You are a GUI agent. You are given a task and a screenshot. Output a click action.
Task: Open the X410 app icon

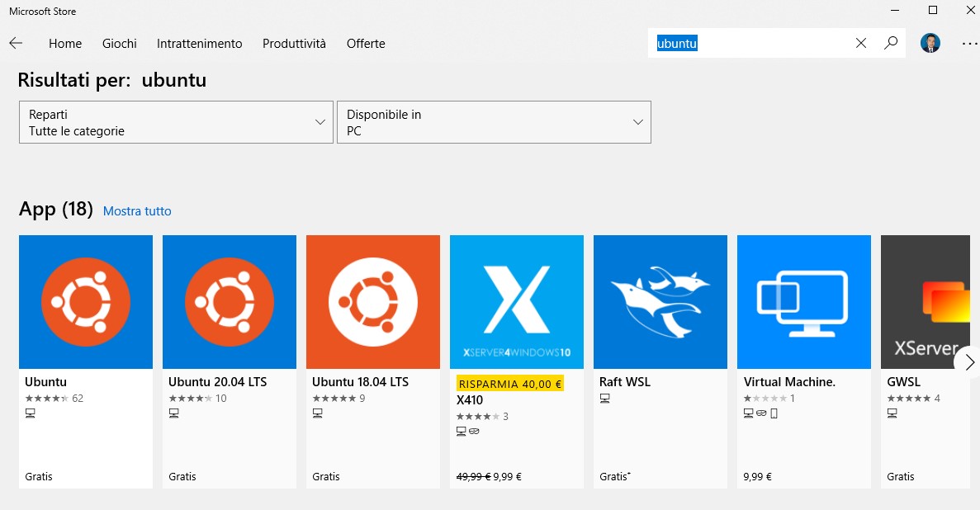coord(517,302)
